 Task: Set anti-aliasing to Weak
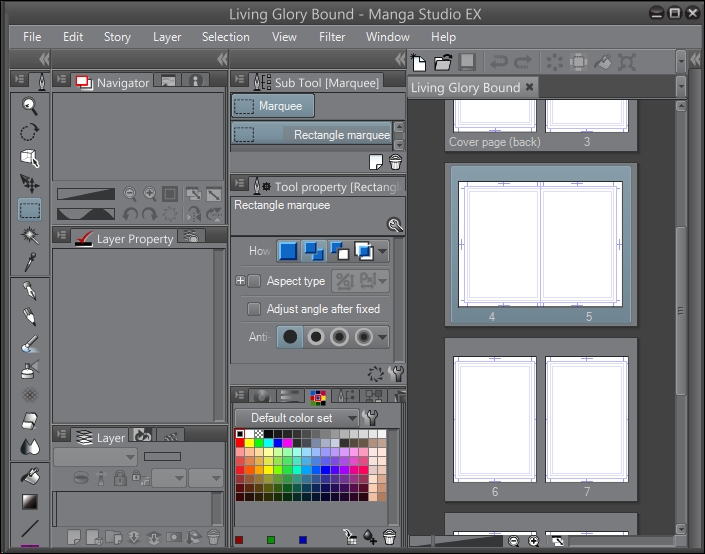(315, 337)
